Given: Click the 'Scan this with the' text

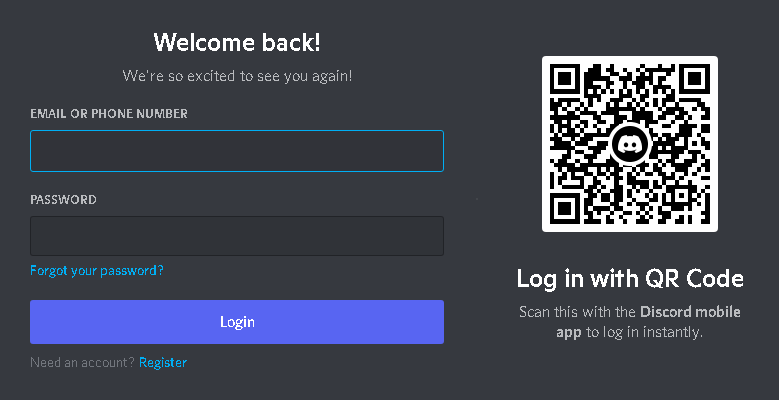Looking at the screenshot, I should [x=577, y=312].
